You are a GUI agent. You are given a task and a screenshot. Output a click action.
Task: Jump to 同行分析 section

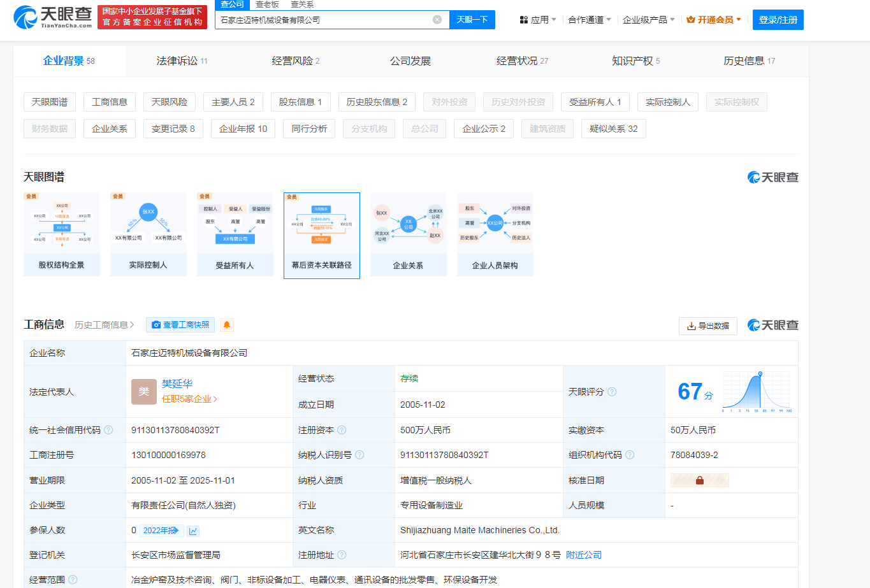click(x=310, y=129)
